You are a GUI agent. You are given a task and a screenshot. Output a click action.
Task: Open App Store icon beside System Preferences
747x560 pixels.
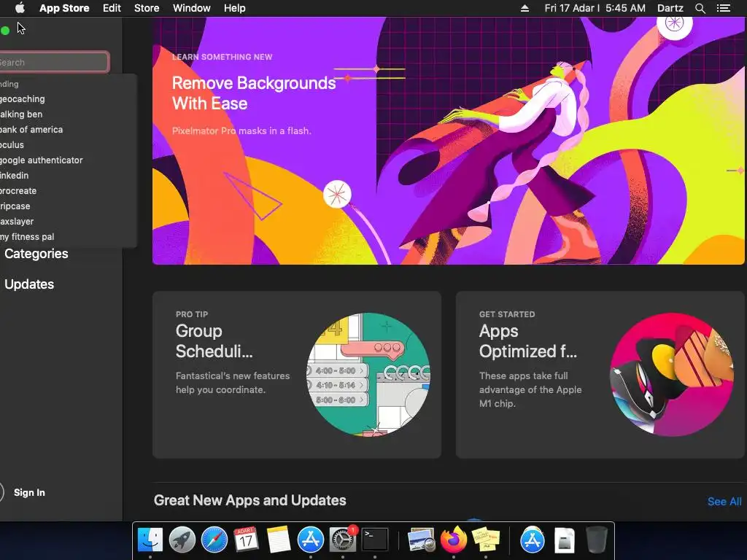(x=311, y=540)
